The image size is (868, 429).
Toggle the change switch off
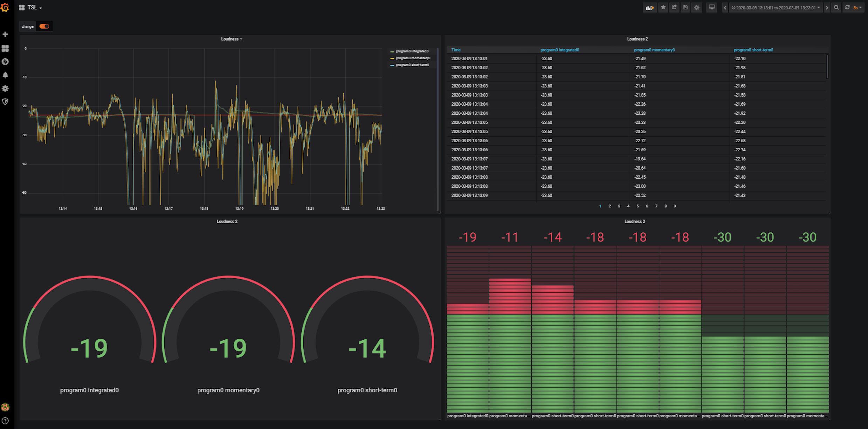[44, 26]
